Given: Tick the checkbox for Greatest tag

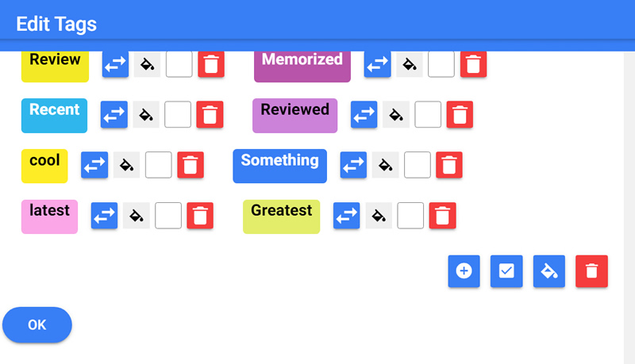Looking at the screenshot, I should tap(410, 215).
